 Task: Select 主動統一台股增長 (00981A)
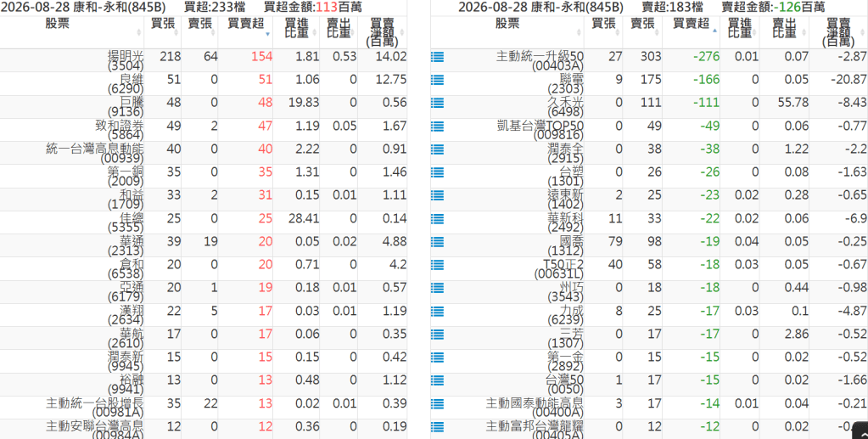click(95, 408)
